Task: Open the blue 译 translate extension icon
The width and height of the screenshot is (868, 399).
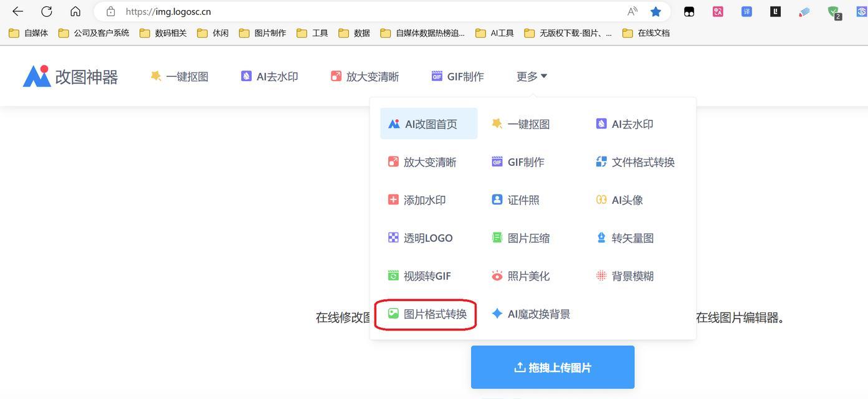Action: pyautogui.click(x=746, y=11)
